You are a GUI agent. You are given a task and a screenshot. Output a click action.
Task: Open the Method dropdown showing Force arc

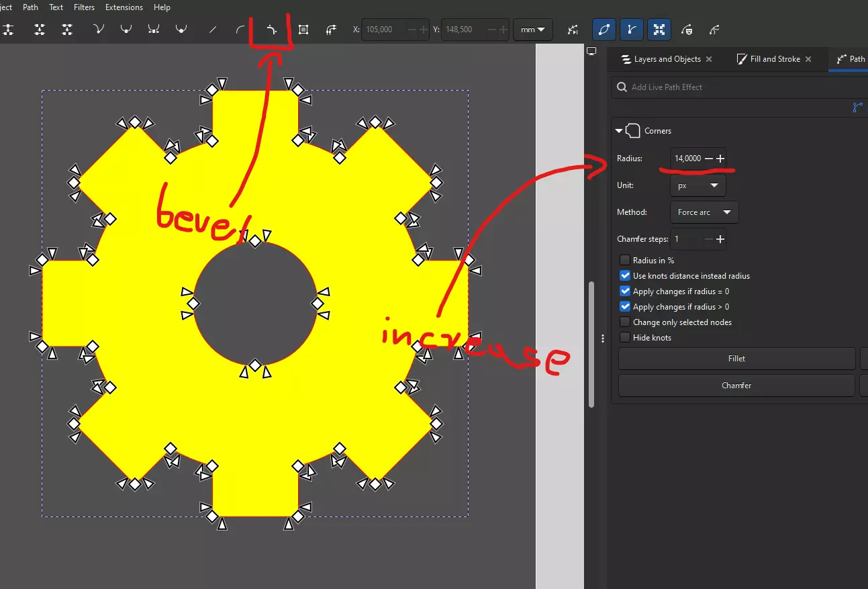click(x=704, y=212)
